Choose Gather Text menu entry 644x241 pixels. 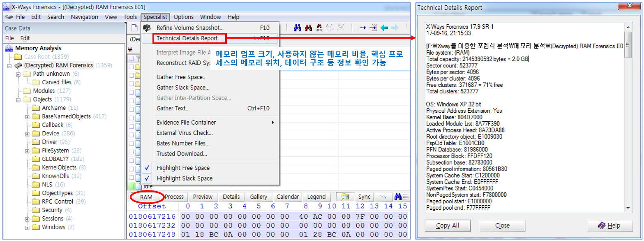coord(210,109)
